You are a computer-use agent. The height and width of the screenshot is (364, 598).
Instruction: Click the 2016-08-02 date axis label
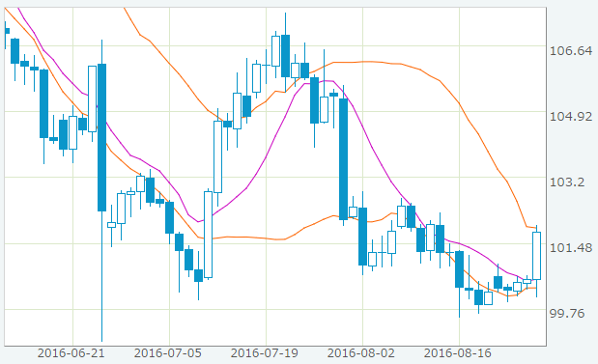(361, 353)
